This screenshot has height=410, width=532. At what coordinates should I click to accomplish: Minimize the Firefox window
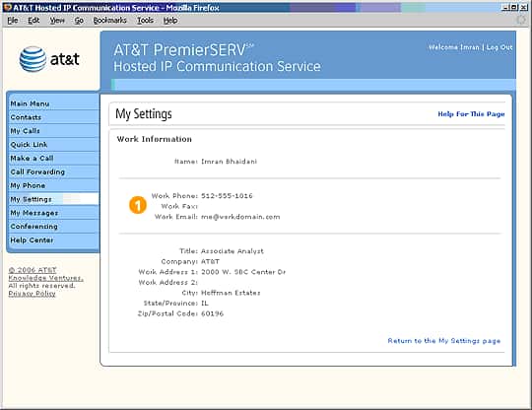click(505, 7)
